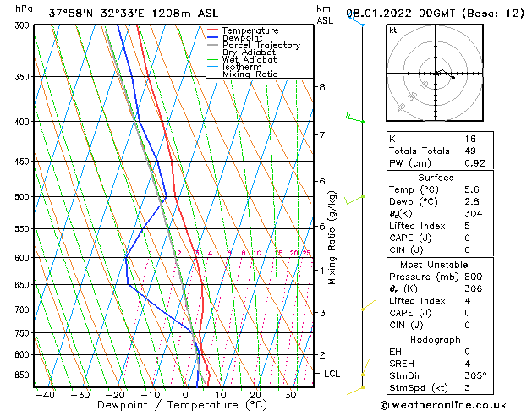Click the Wet Adiabat legend label
Screen dimensions: 532x411
tap(250, 59)
